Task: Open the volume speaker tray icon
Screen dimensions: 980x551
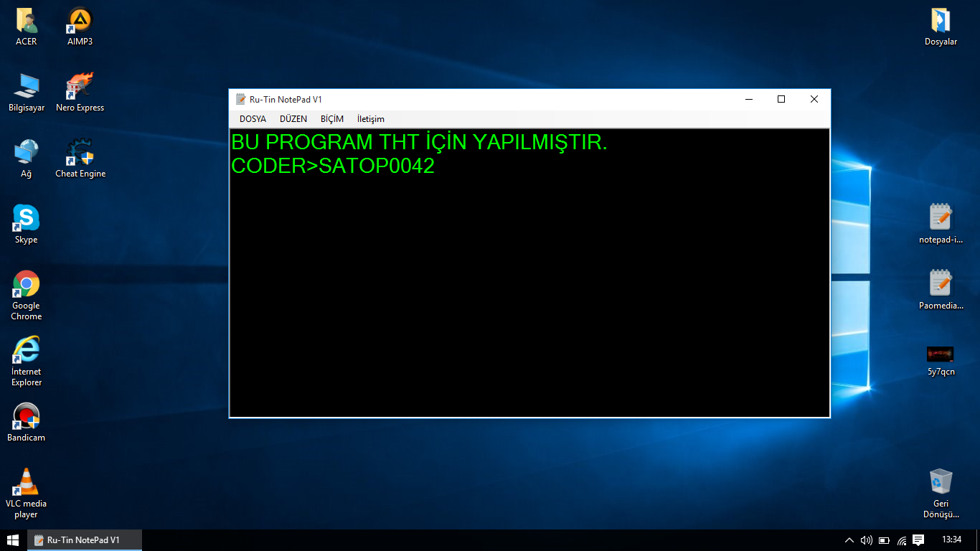Action: (x=867, y=540)
